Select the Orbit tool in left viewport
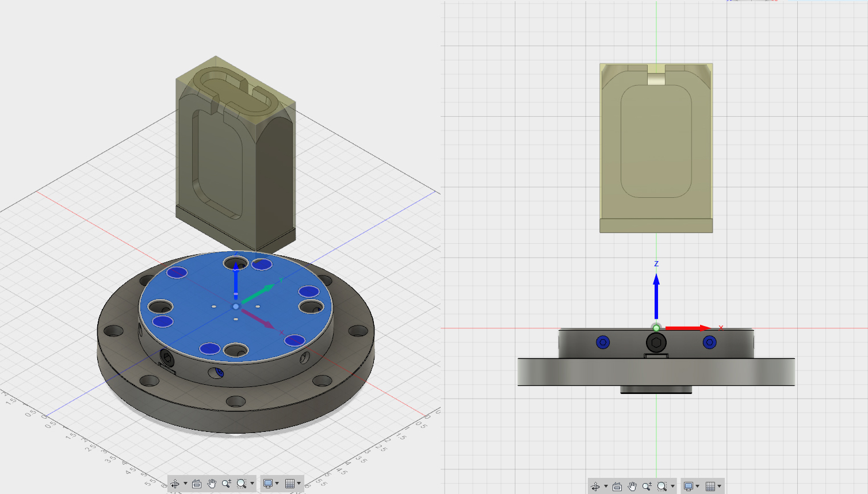 [x=175, y=484]
